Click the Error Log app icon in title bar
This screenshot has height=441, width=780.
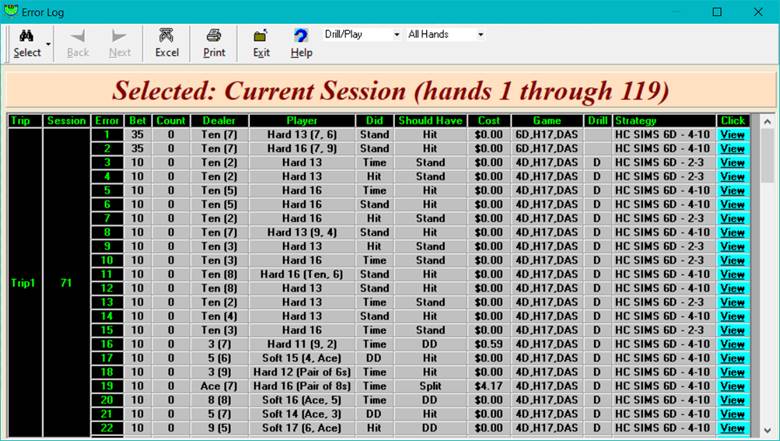pyautogui.click(x=11, y=12)
